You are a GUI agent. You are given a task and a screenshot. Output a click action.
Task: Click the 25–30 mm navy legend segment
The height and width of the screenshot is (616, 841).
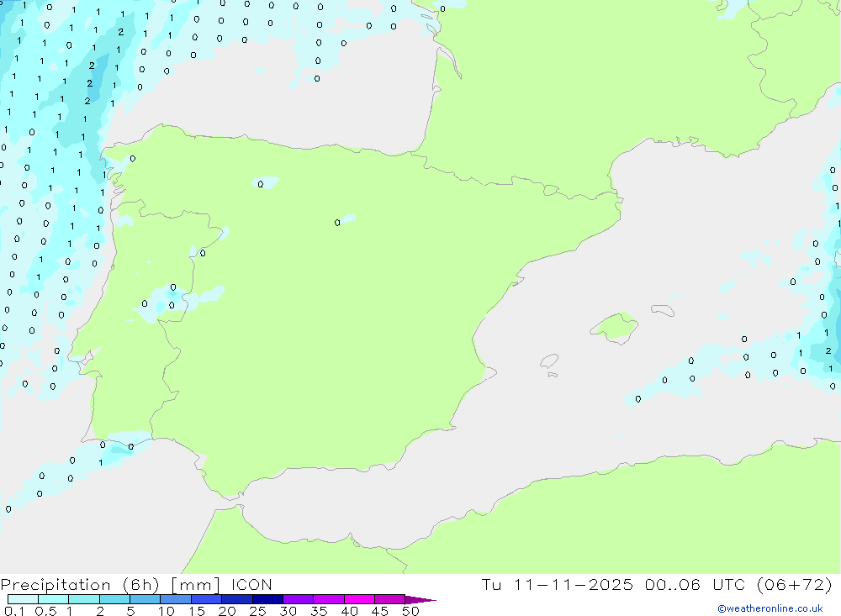pos(267,599)
